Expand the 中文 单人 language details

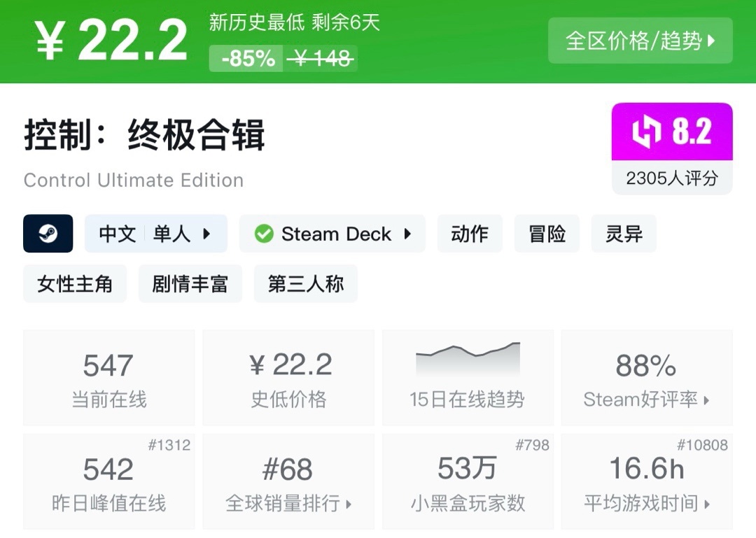pyautogui.click(x=156, y=234)
